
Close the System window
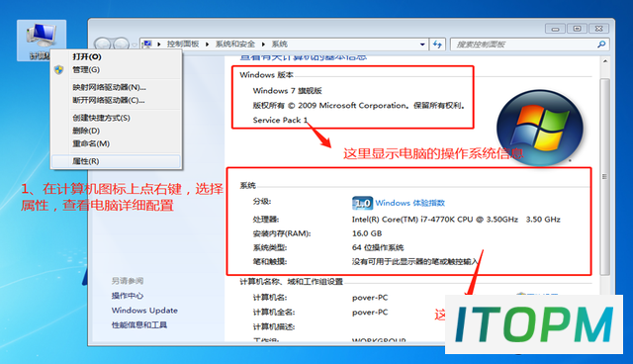(599, 29)
